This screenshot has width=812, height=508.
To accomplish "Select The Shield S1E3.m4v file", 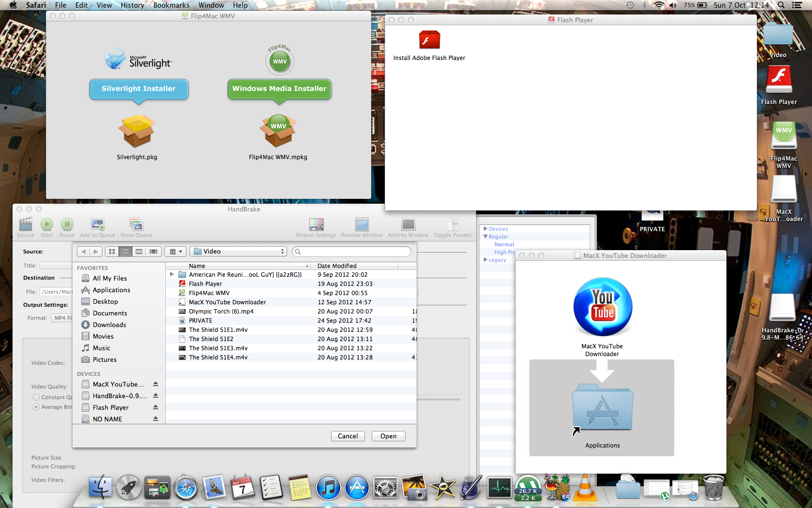I will [291, 348].
